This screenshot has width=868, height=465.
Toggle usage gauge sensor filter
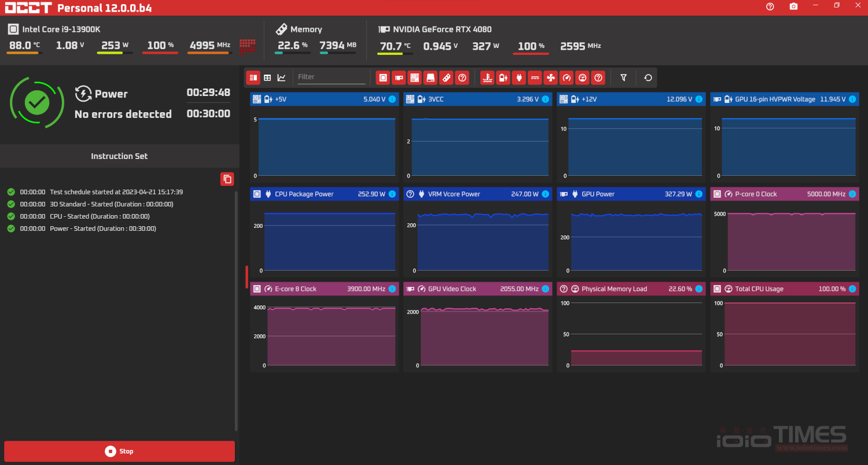[x=583, y=77]
